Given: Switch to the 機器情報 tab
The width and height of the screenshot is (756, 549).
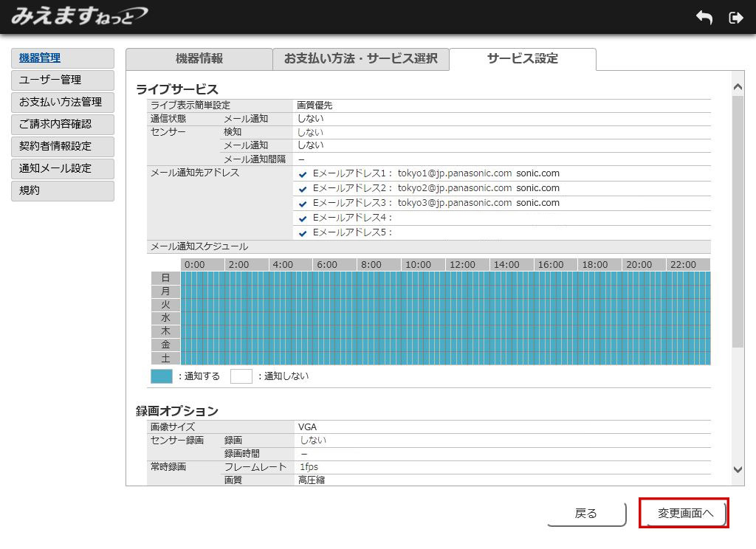Looking at the screenshot, I should coord(199,59).
